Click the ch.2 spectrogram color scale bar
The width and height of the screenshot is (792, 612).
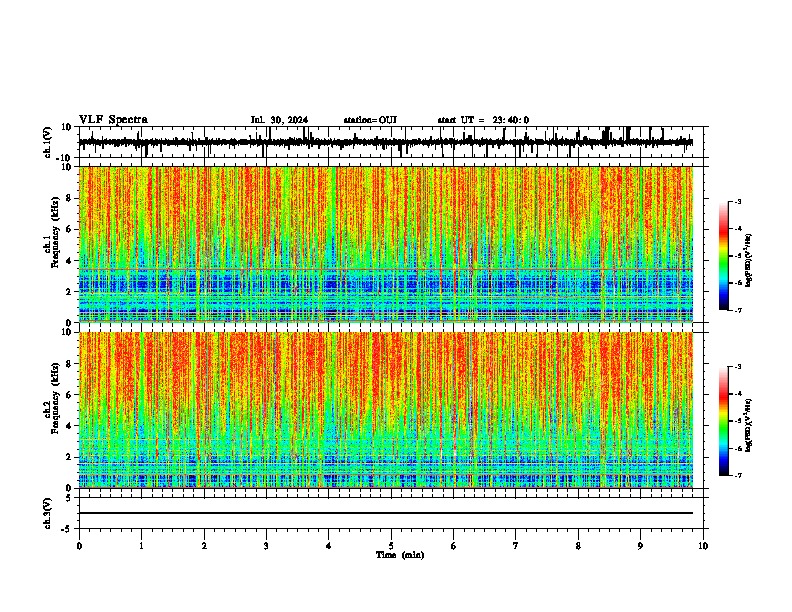click(723, 421)
